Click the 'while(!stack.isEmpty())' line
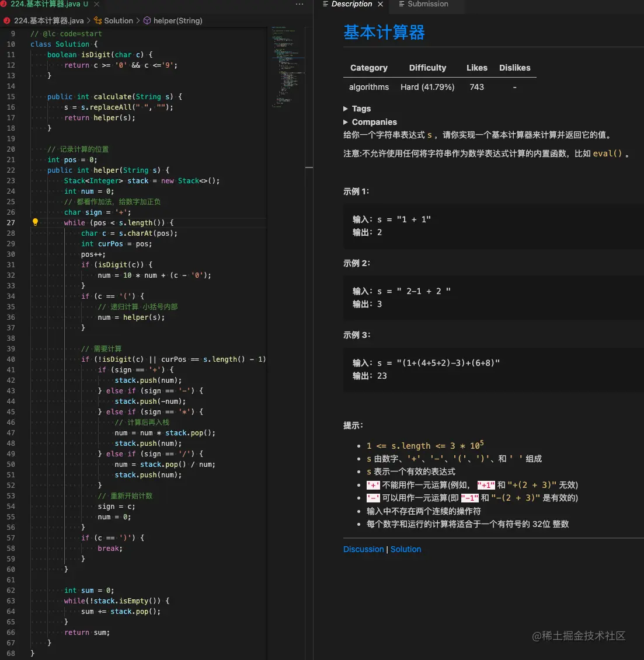The width and height of the screenshot is (644, 660). (117, 600)
